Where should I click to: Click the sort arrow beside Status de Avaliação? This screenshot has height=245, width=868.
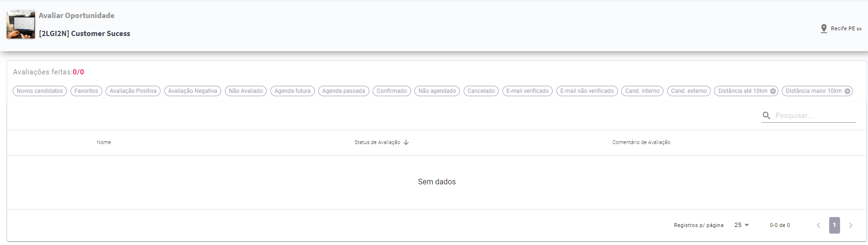pyautogui.click(x=406, y=142)
